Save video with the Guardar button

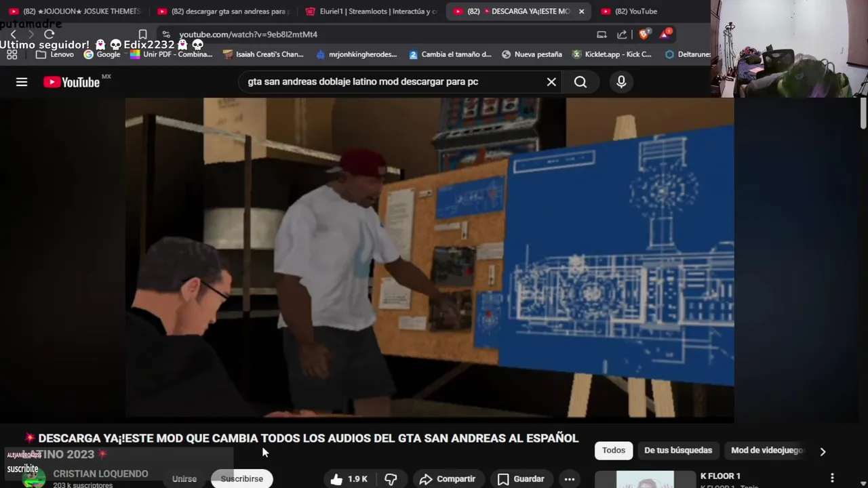point(521,479)
